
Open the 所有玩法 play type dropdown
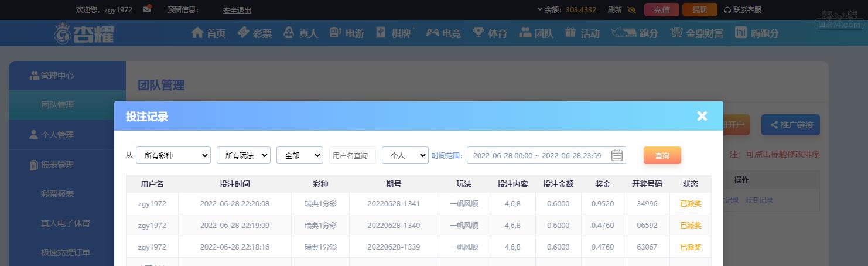click(x=244, y=155)
